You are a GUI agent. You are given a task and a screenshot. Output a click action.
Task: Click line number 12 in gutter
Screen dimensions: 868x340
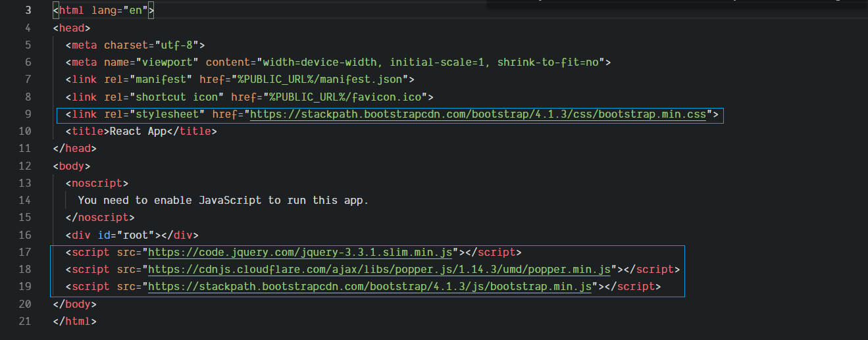(x=24, y=166)
